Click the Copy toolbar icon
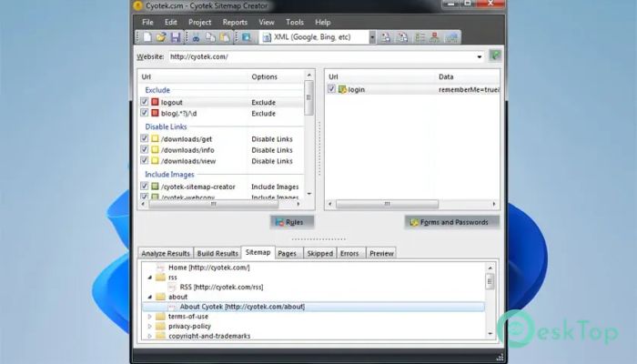 point(210,37)
